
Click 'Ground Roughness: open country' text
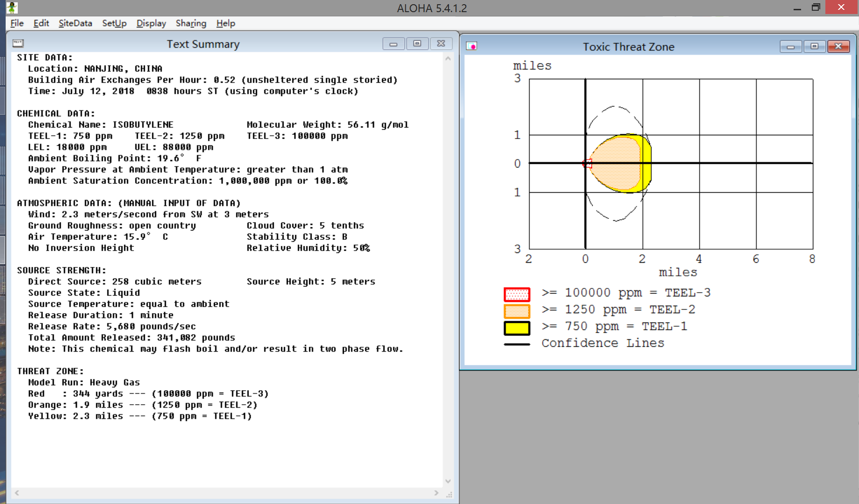(x=112, y=225)
